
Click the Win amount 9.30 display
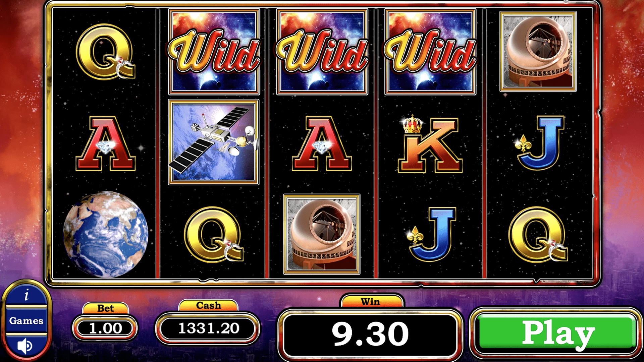[370, 334]
